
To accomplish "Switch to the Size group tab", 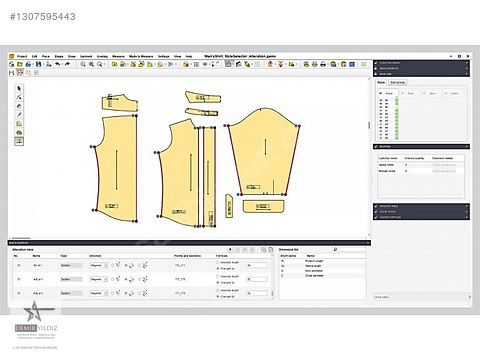I will (398, 82).
